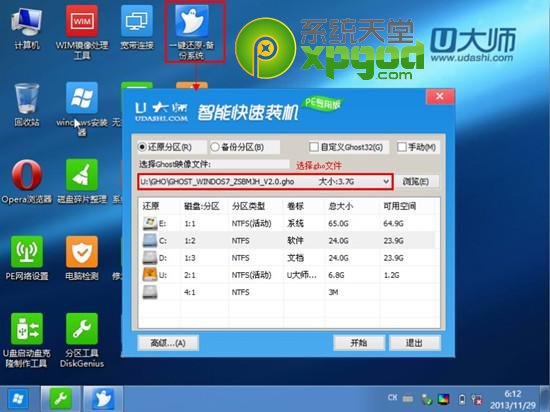Open the PE网络设置 desktop icon
The image size is (550, 412).
click(27, 258)
